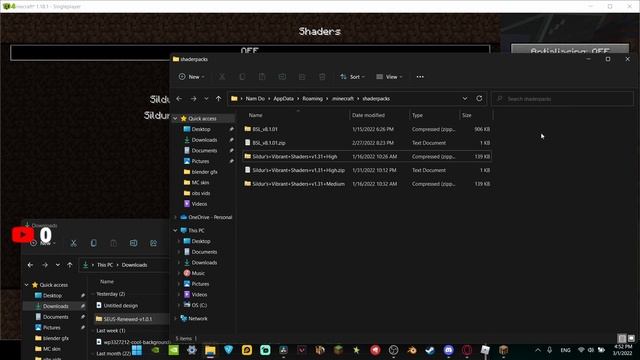This screenshot has width=640, height=360.
Task: Click the Copy icon in shaderpacks toolbar
Action: pos(242,77)
